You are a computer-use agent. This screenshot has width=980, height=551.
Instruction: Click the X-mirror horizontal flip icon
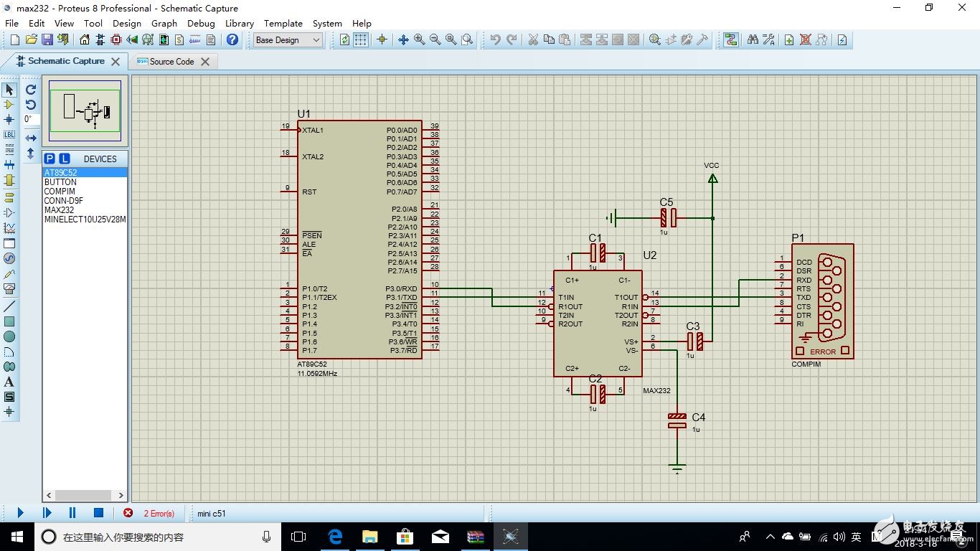[31, 138]
